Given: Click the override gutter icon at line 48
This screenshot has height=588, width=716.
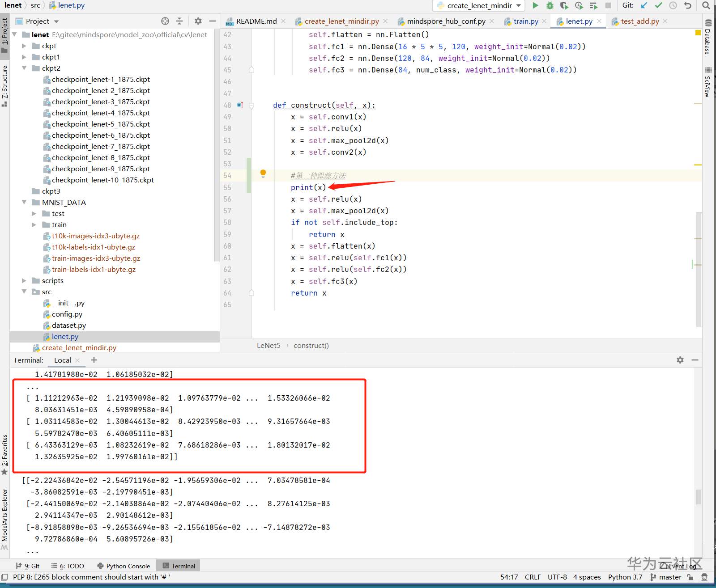Looking at the screenshot, I should pyautogui.click(x=240, y=105).
